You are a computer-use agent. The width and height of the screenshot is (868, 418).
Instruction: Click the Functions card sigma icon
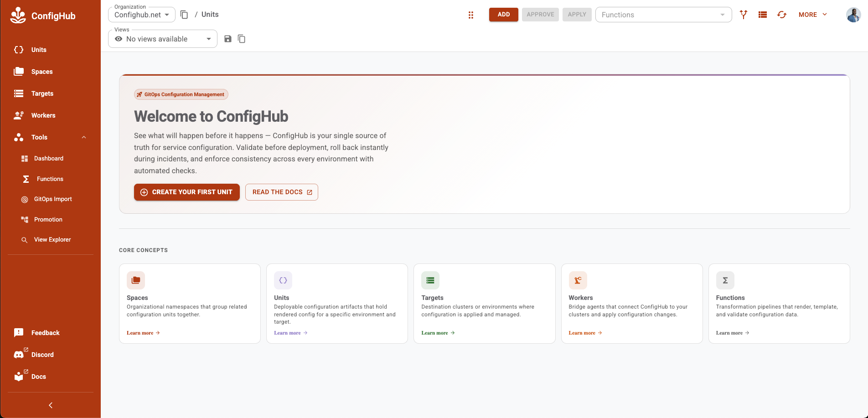[x=725, y=280]
